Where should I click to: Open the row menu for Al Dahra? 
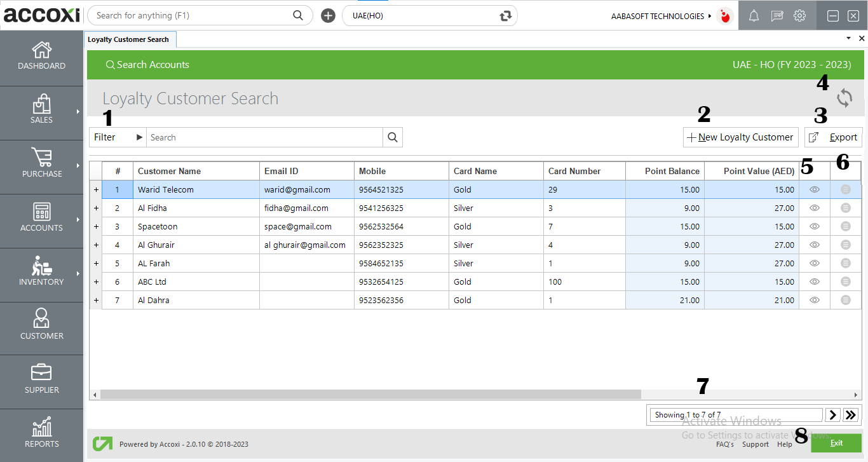click(x=845, y=299)
